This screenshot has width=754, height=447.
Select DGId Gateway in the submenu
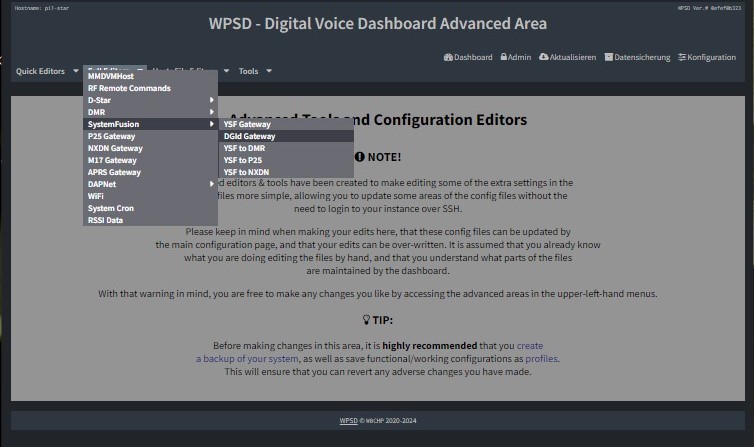point(249,136)
